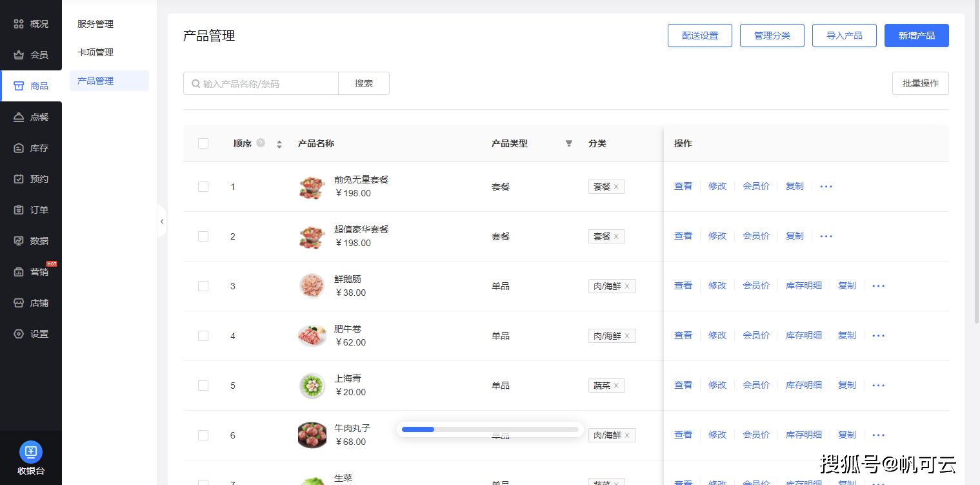Open the 店铺 storefront icon
This screenshot has height=485, width=980.
(x=19, y=303)
